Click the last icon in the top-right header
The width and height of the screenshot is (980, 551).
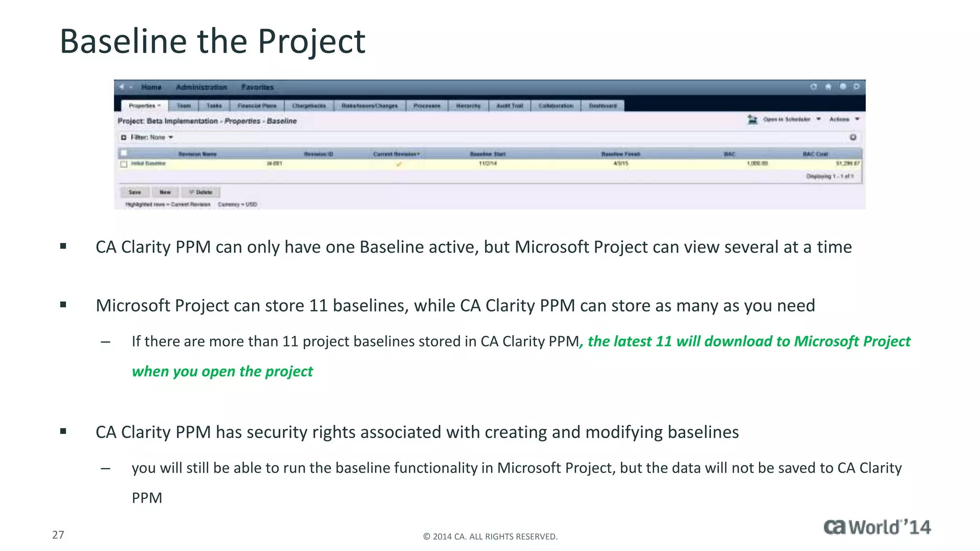(x=857, y=87)
